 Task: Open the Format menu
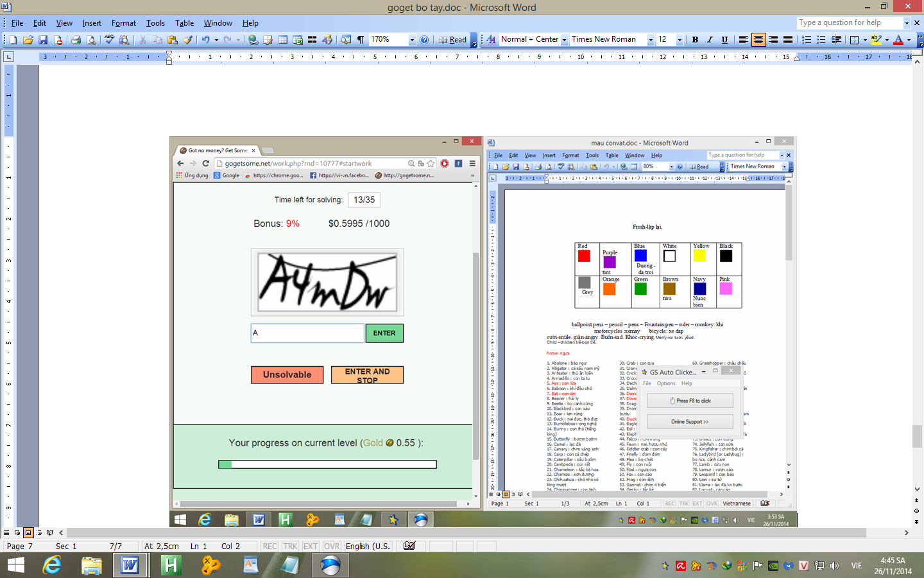tap(123, 23)
